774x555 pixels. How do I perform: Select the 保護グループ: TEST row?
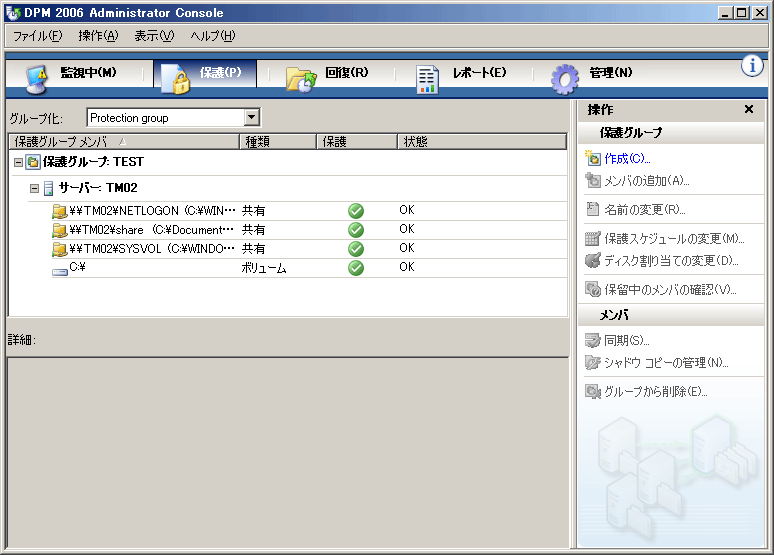(x=288, y=162)
